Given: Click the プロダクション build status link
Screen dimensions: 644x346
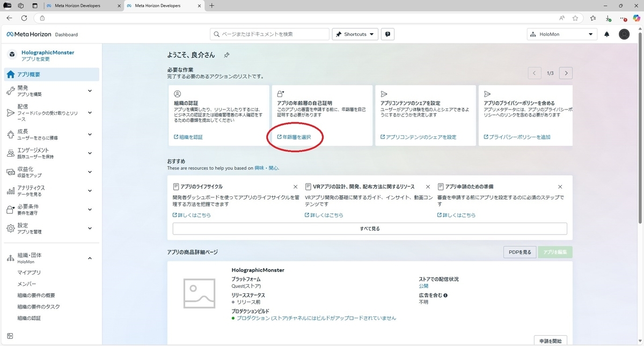Looking at the screenshot, I should coord(316,318).
